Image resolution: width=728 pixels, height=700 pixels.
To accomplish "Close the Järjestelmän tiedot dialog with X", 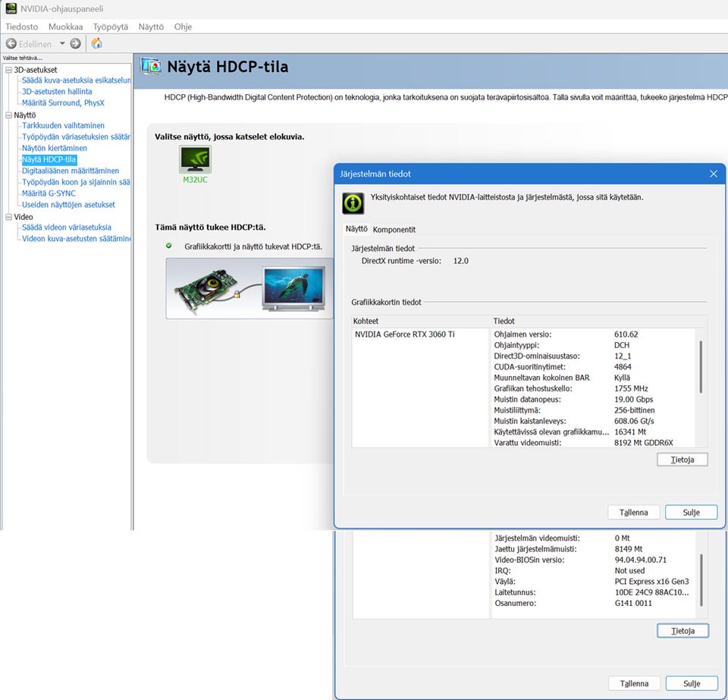I will pyautogui.click(x=713, y=174).
